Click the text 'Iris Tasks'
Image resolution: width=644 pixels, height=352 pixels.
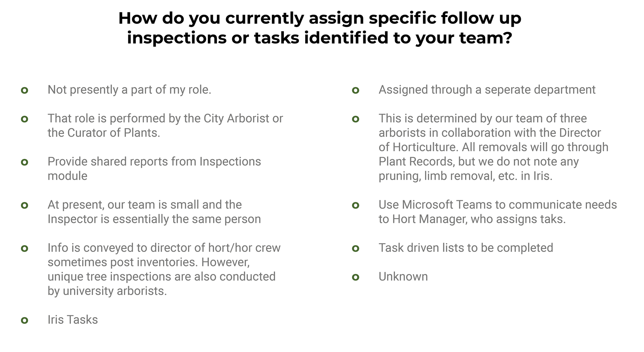pyautogui.click(x=73, y=320)
